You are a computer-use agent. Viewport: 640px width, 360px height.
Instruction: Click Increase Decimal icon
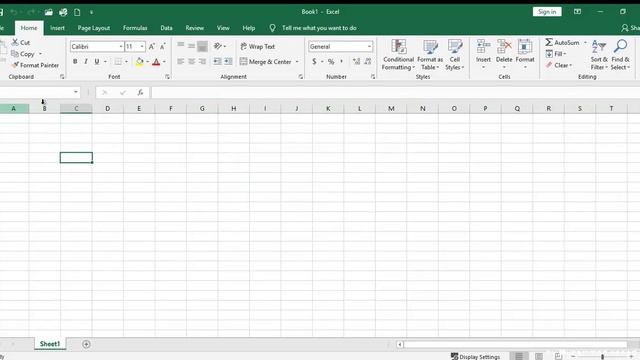(356, 62)
